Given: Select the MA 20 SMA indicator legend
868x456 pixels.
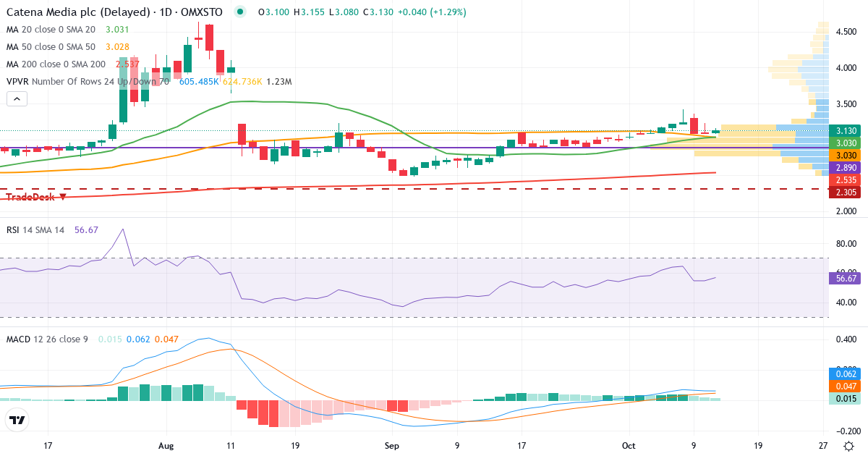Looking at the screenshot, I should [69, 30].
